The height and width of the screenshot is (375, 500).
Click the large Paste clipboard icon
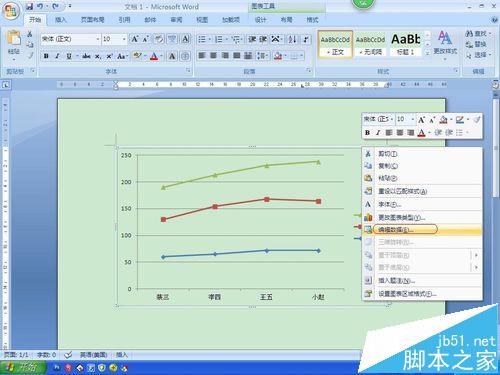[x=14, y=38]
